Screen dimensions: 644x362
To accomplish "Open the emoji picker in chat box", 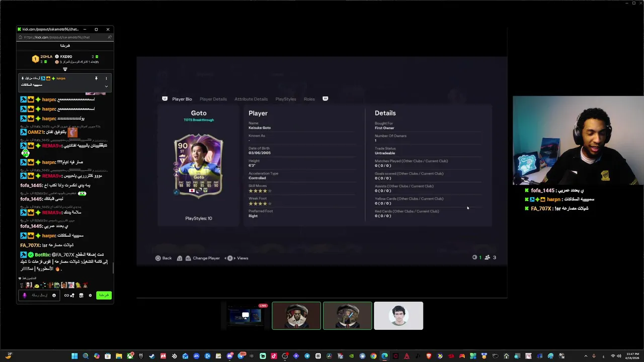I will pos(54,295).
